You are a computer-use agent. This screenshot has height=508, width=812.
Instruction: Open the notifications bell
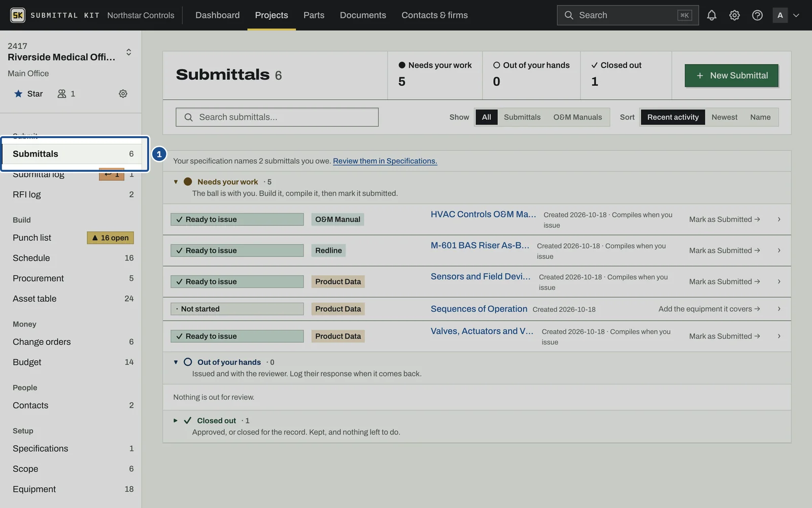[x=712, y=15]
